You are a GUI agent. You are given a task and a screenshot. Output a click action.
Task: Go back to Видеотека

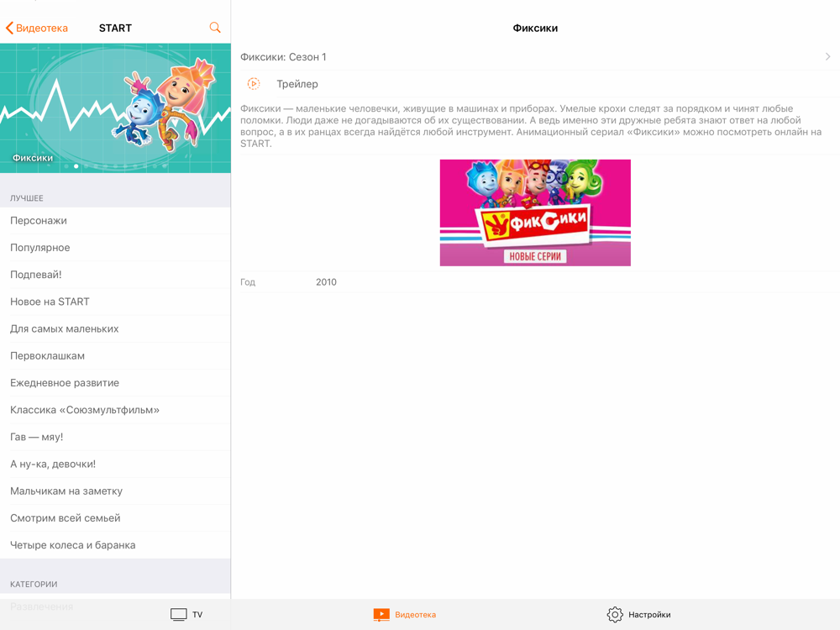(x=36, y=28)
